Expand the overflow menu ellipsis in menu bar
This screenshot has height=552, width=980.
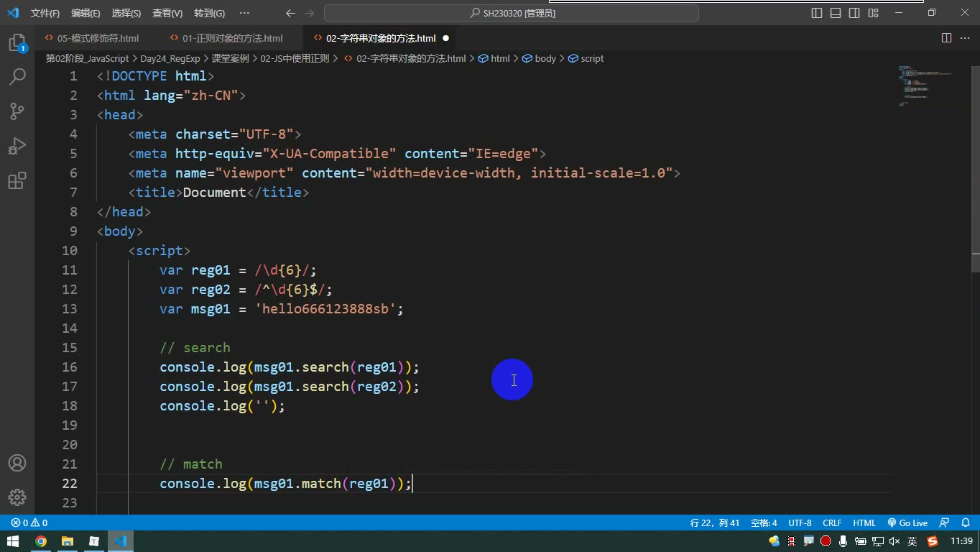[244, 13]
